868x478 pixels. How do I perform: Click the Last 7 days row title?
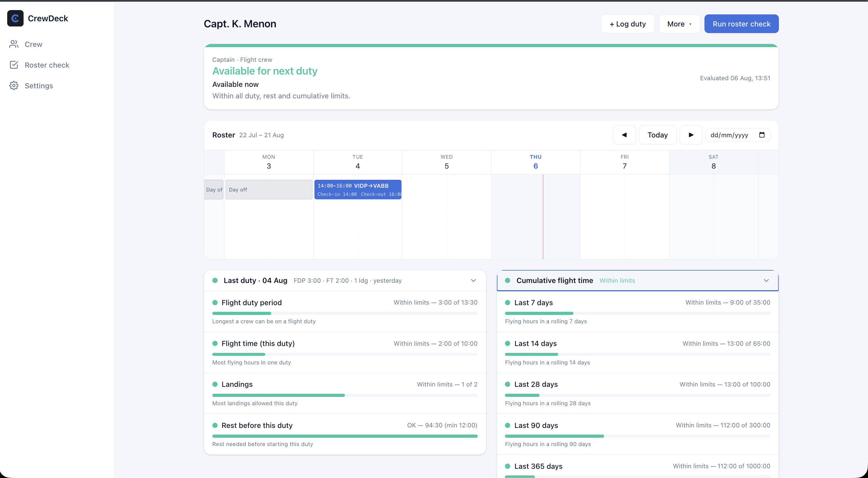click(x=533, y=302)
